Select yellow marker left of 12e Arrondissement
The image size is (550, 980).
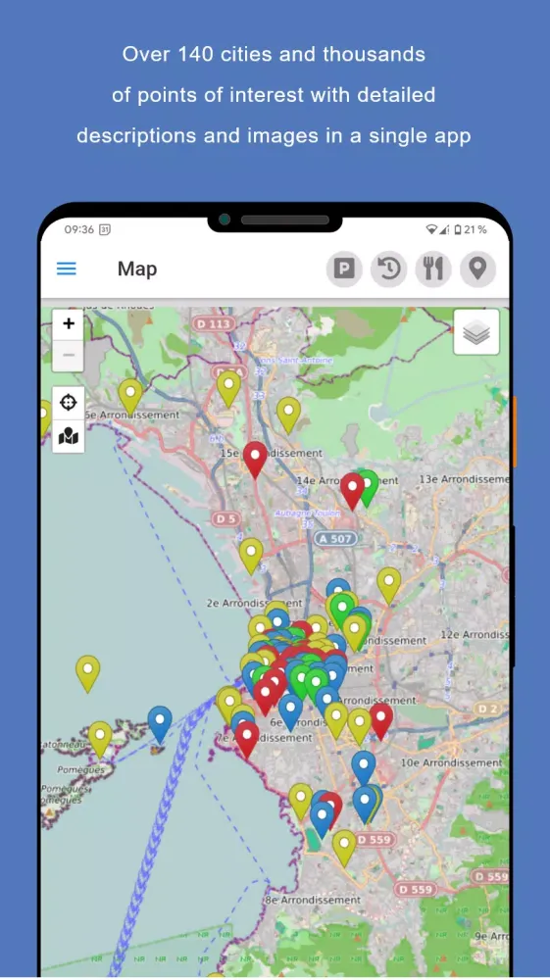coord(389,584)
